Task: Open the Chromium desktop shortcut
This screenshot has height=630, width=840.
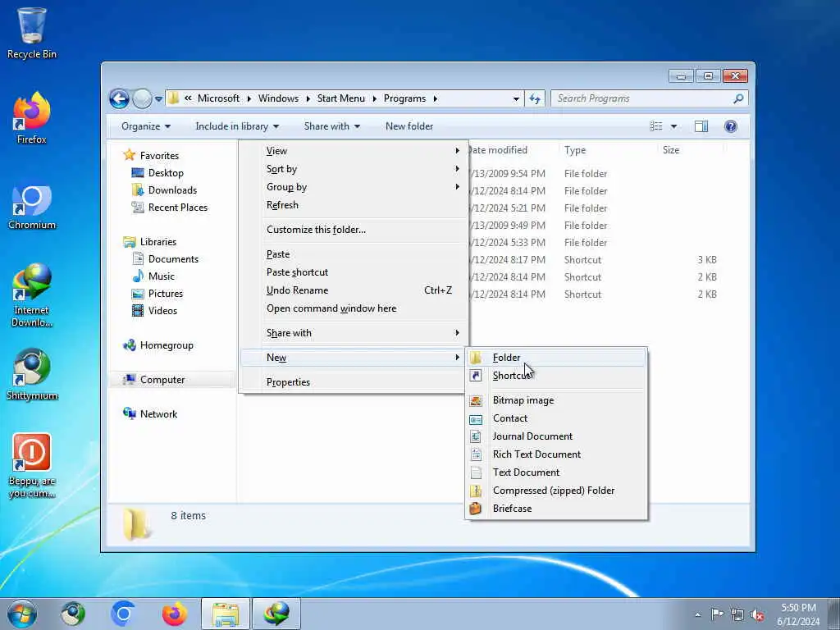Action: click(x=32, y=206)
